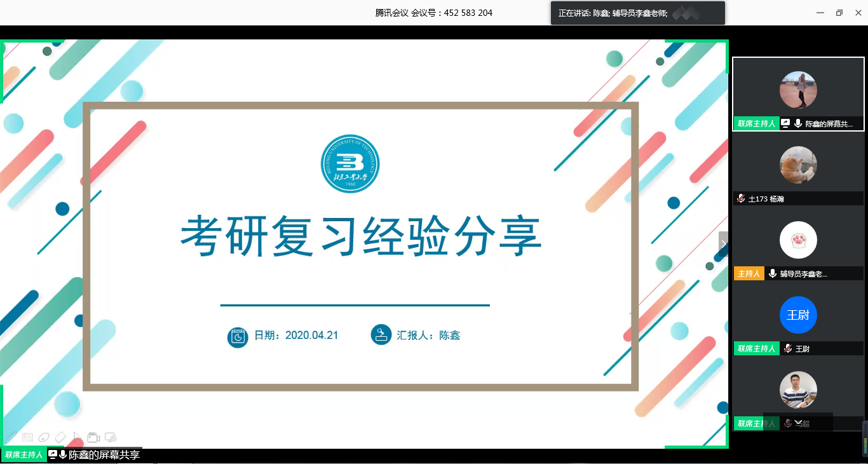Click the slide overview icon in slideshow toolbar
The width and height of the screenshot is (868, 464).
27,437
